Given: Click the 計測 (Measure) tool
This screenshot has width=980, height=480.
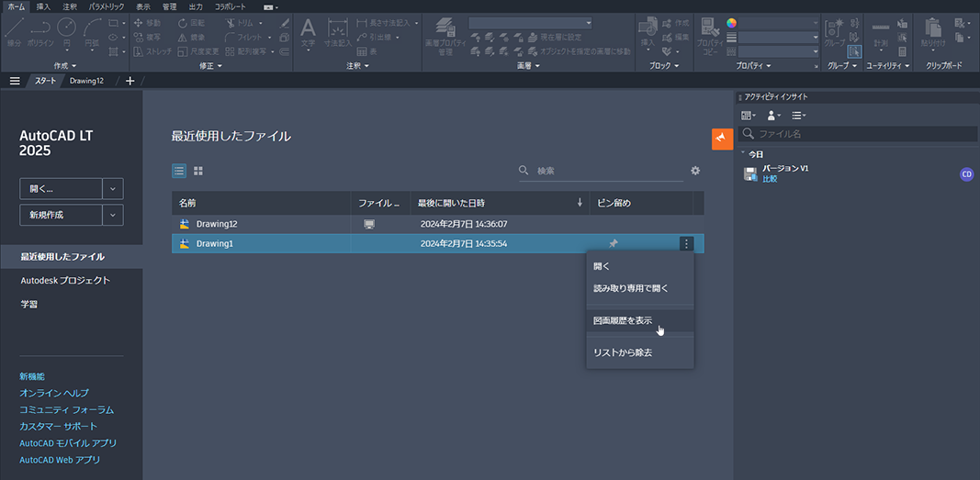Looking at the screenshot, I should tap(881, 32).
